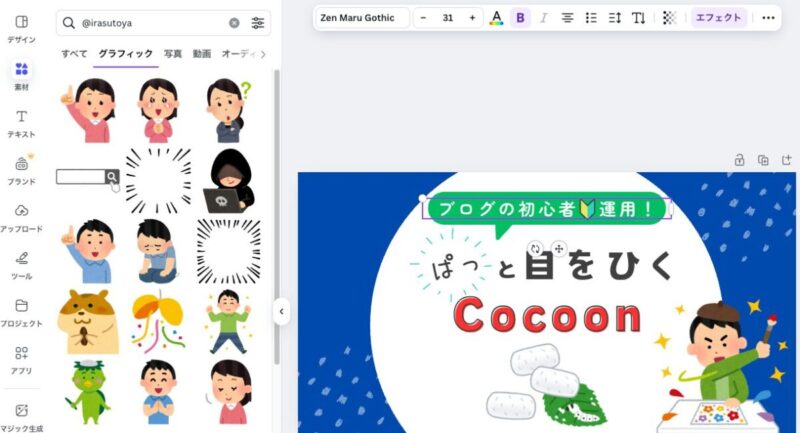Screen dimensions: 800x433
Task: Open the search filter settings
Action: [258, 23]
